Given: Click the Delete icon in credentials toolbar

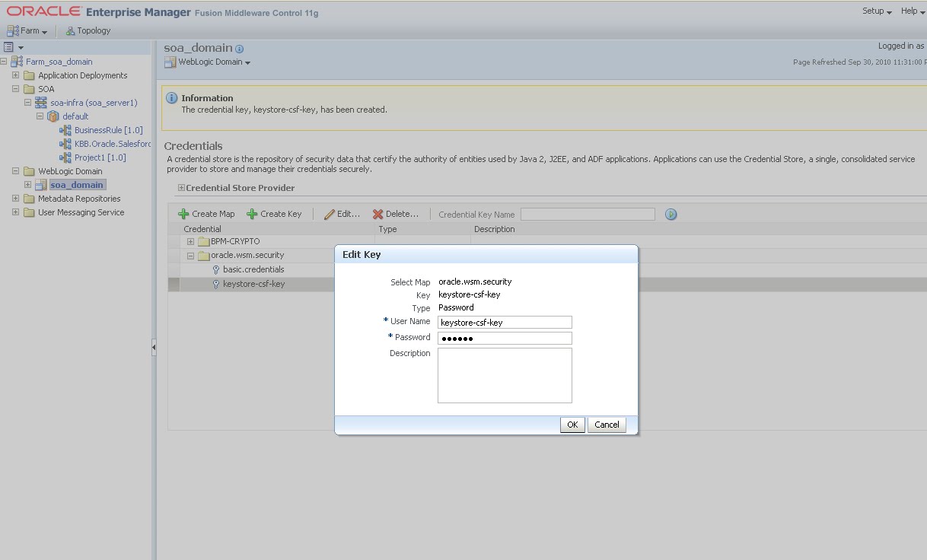Looking at the screenshot, I should [377, 214].
